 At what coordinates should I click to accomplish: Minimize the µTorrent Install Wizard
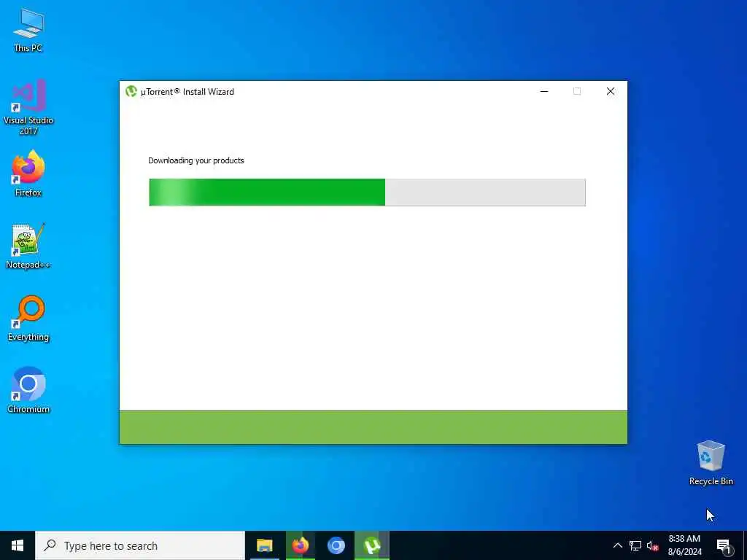pyautogui.click(x=544, y=91)
